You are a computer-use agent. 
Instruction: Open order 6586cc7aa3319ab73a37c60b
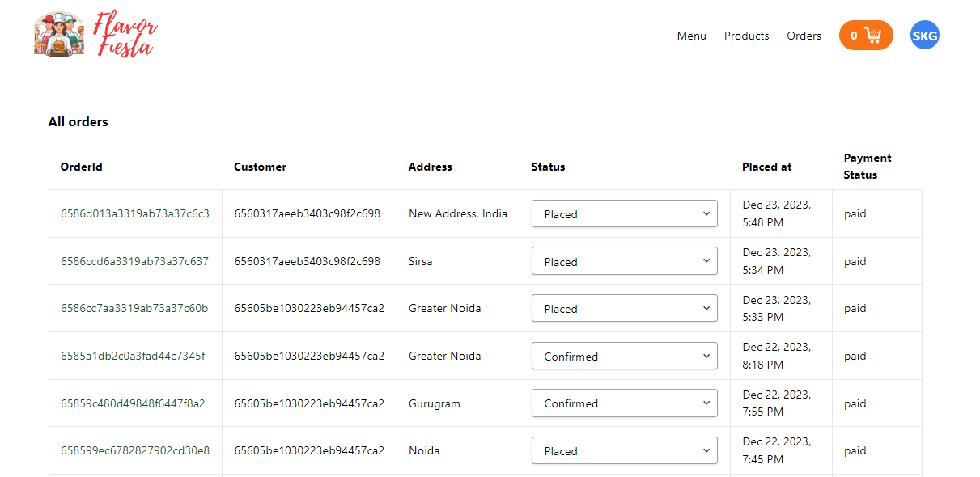[x=134, y=308]
